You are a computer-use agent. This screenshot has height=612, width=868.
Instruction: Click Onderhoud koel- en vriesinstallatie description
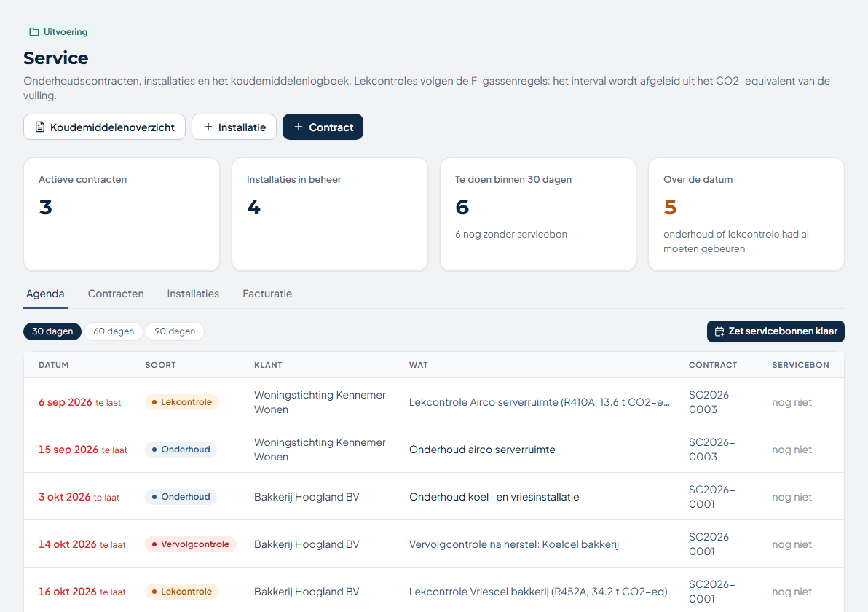coord(494,497)
